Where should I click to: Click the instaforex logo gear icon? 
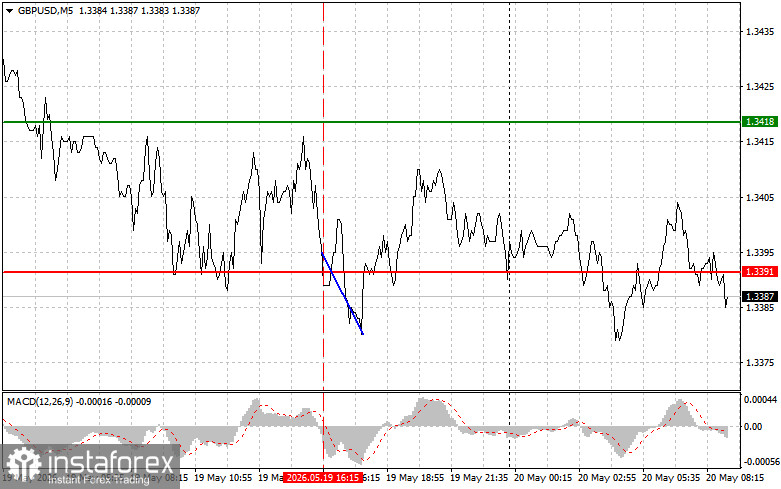coord(23,464)
